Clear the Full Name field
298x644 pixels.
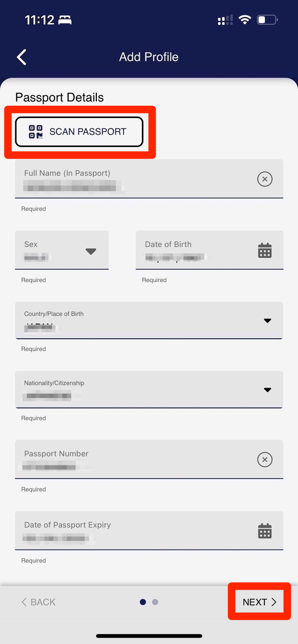click(265, 179)
